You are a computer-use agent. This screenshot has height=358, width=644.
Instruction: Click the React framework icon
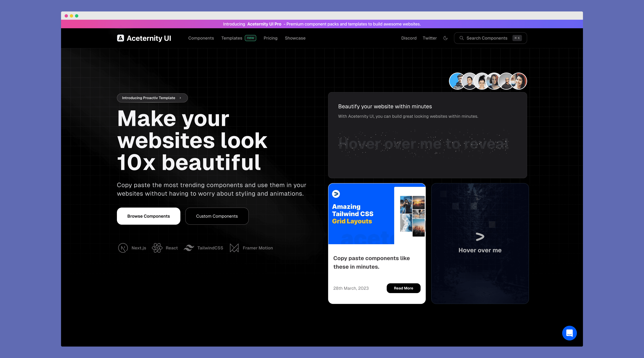coord(157,247)
